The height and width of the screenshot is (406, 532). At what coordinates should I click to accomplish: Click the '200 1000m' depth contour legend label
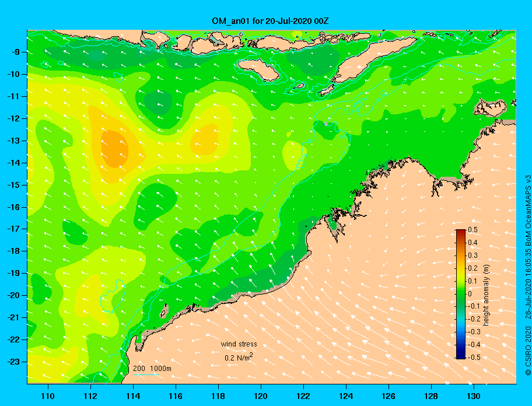(152, 368)
